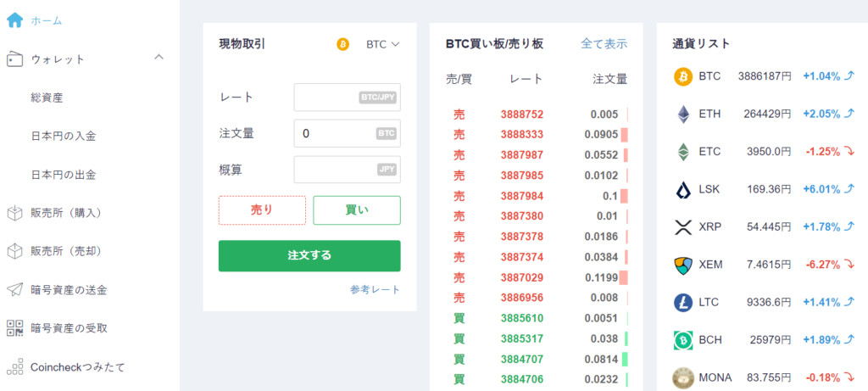Click sell order rate 3888333
868x391 pixels.
pyautogui.click(x=522, y=135)
